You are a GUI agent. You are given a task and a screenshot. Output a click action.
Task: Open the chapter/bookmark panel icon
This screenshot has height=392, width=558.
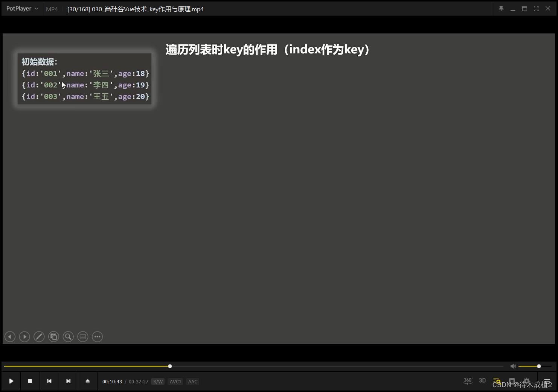tap(512, 381)
